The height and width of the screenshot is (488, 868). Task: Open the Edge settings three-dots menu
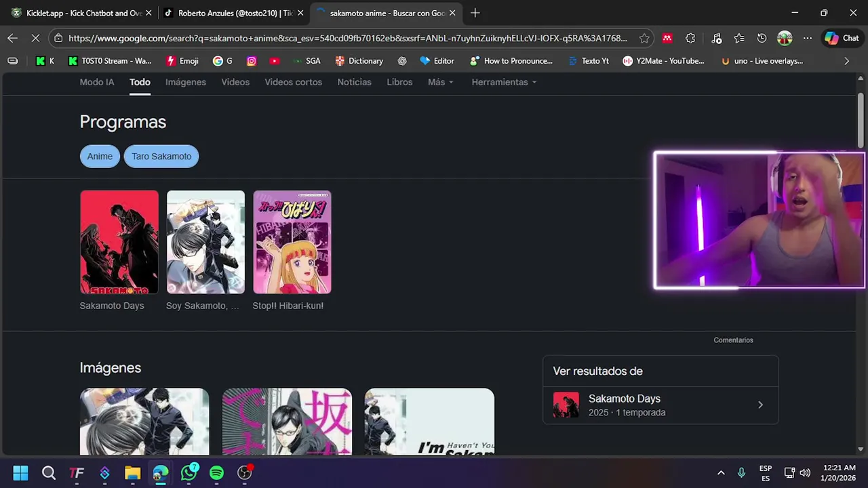point(807,39)
